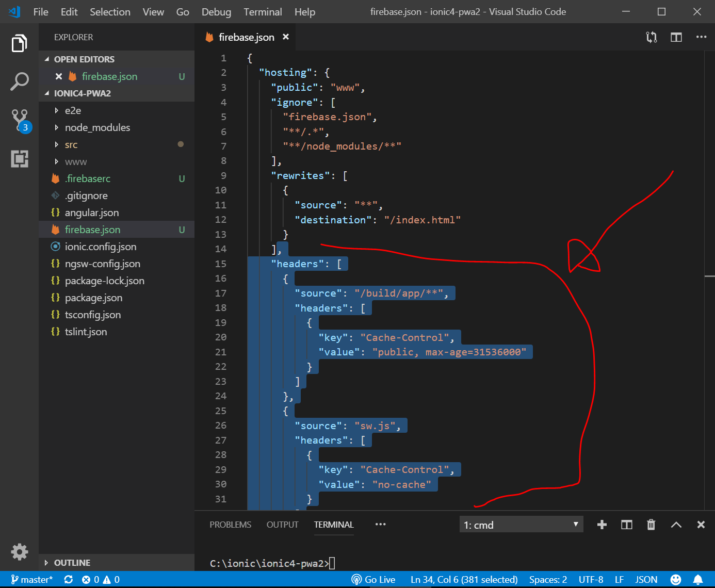This screenshot has height=588, width=715.
Task: Open the Explorer view in activity bar
Action: pyautogui.click(x=19, y=43)
